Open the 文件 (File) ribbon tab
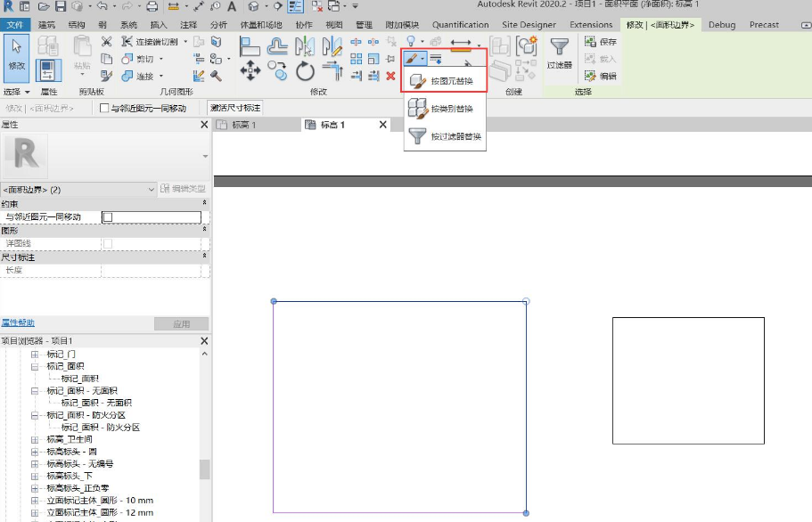This screenshot has height=522, width=812. (x=15, y=25)
